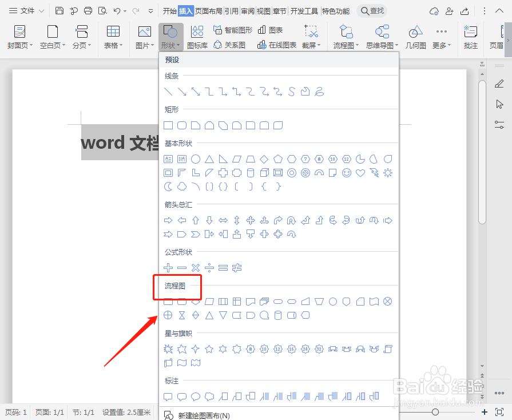Screen dimensions: 512x420
Task: Click the 智能图形 button
Action: click(x=233, y=30)
